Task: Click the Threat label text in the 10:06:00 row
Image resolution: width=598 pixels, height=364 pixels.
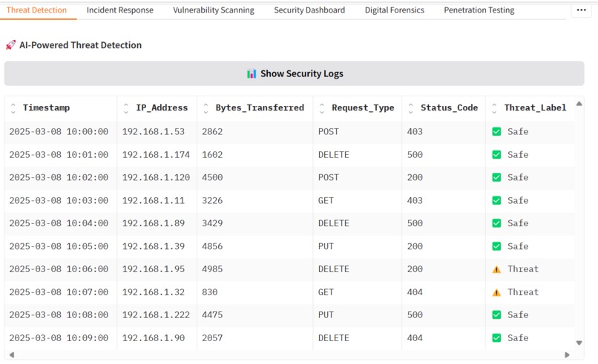Action: coord(523,269)
